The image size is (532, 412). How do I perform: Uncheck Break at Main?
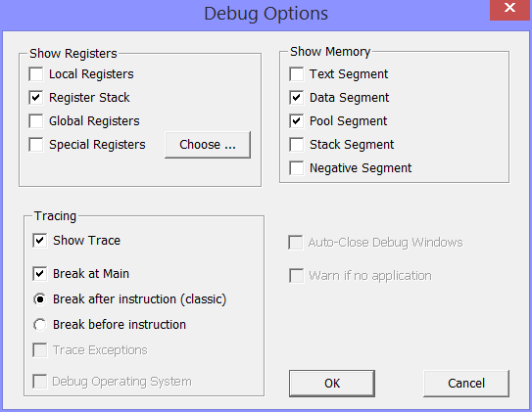(x=40, y=274)
